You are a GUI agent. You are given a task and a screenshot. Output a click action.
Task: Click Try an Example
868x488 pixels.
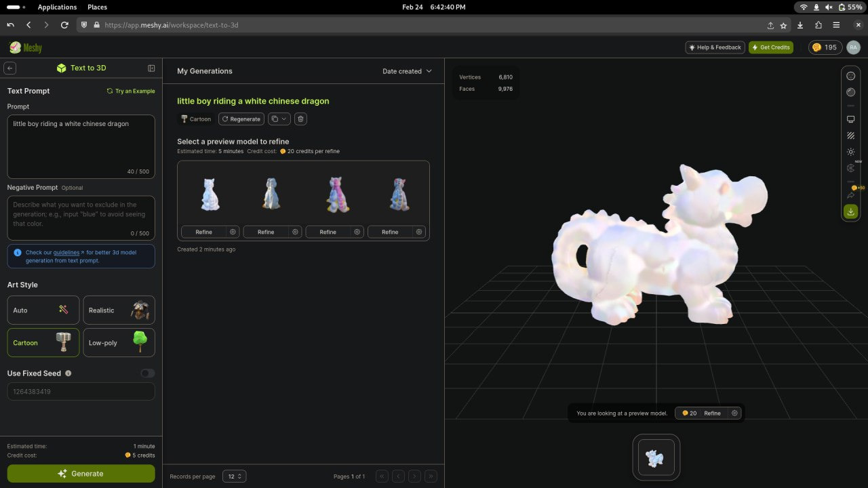point(131,91)
